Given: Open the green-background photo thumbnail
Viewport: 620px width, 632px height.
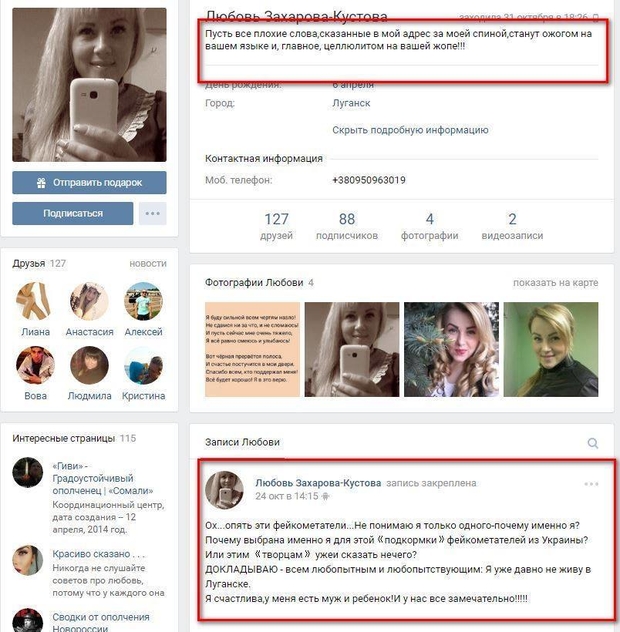Looking at the screenshot, I should [551, 349].
